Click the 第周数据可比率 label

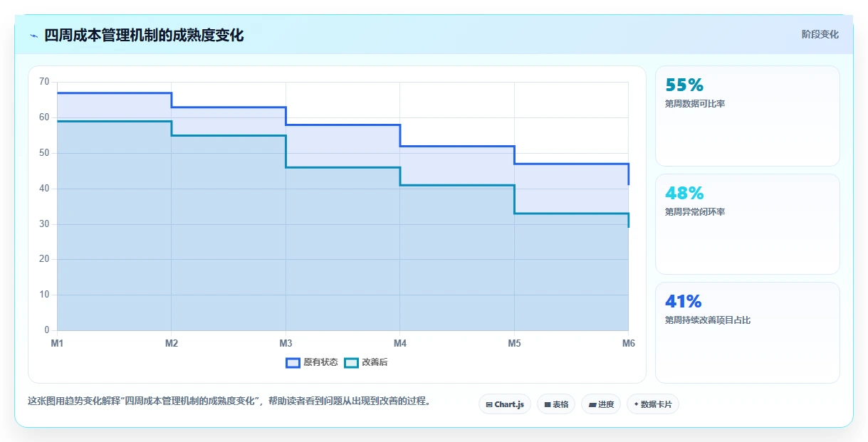pyautogui.click(x=695, y=104)
